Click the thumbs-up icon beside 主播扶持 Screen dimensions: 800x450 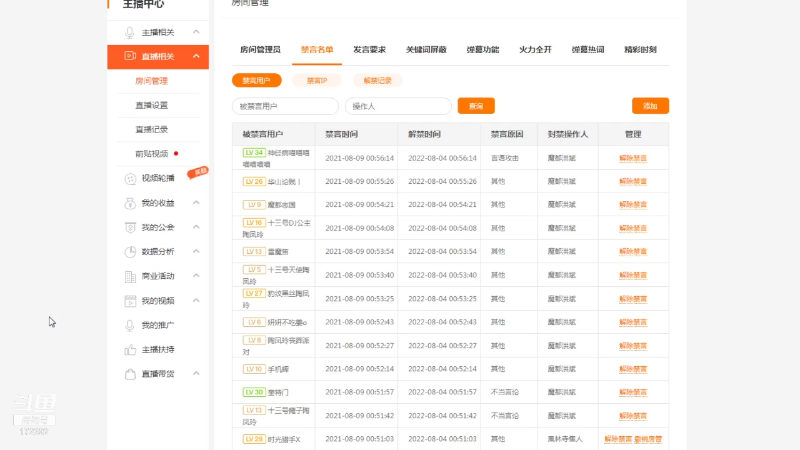130,349
